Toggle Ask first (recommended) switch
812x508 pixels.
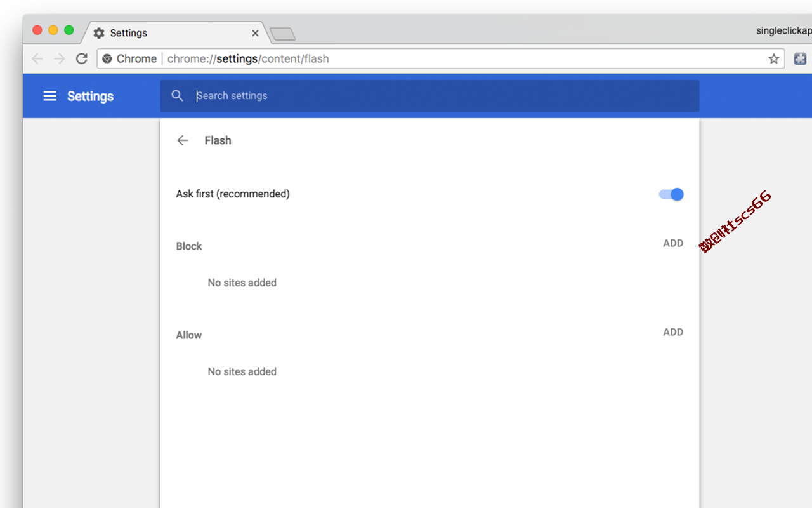[671, 194]
